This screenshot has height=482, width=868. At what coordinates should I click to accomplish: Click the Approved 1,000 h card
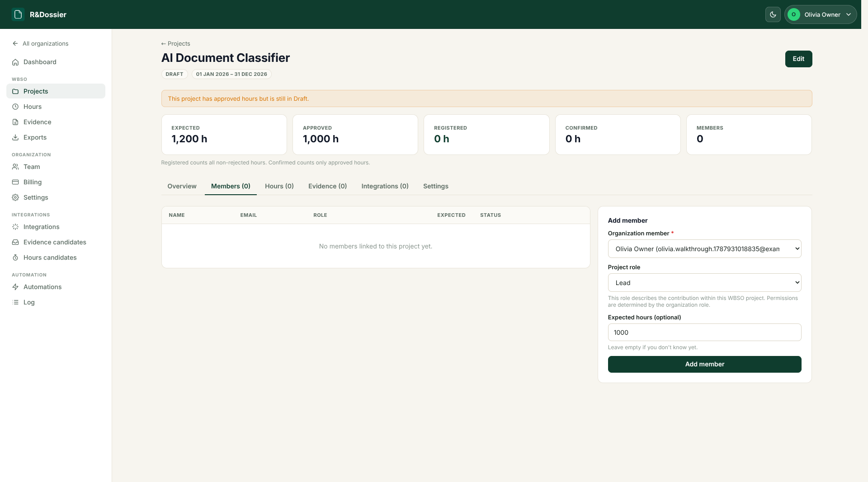(355, 135)
